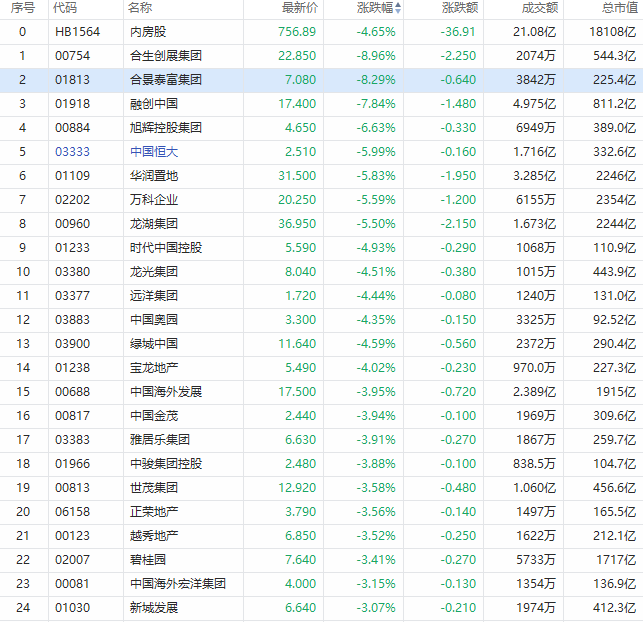Select 雅居乐集团 stock name
The image size is (643, 622).
tap(160, 440)
